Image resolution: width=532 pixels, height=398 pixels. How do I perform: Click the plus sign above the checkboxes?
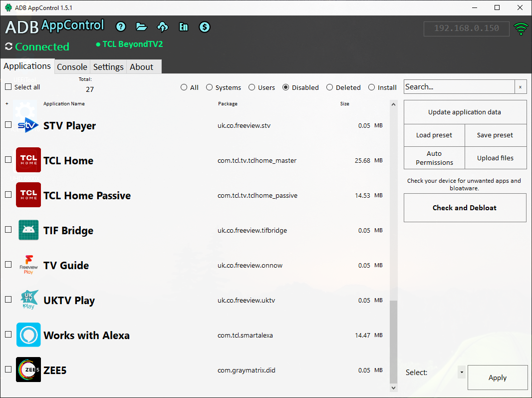pos(7,103)
